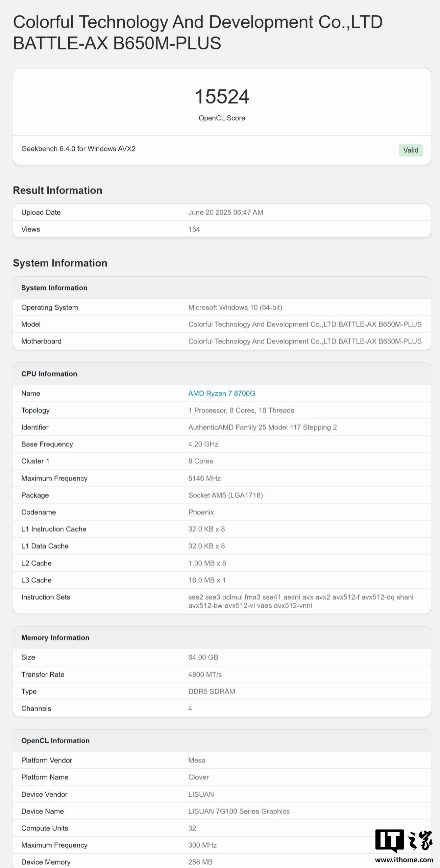
Task: Click the System Information table header
Action: [222, 288]
